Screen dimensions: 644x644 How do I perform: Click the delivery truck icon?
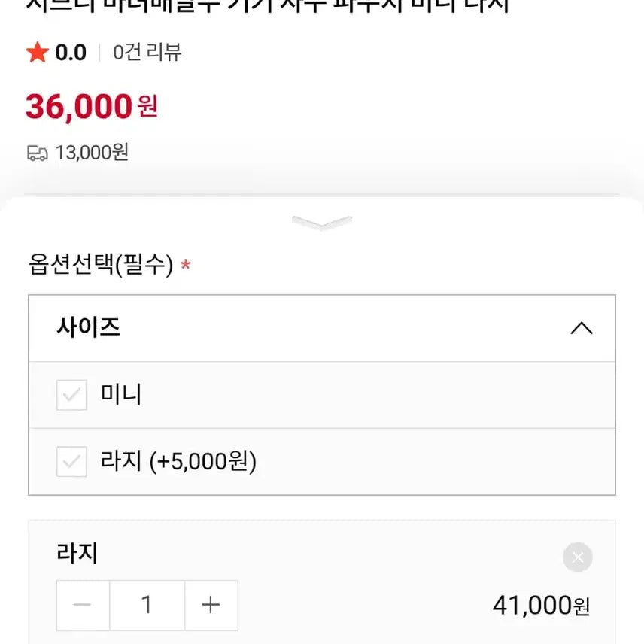point(38,153)
